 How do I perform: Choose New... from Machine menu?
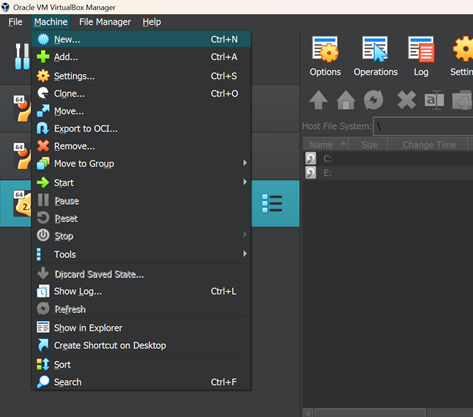pyautogui.click(x=141, y=39)
